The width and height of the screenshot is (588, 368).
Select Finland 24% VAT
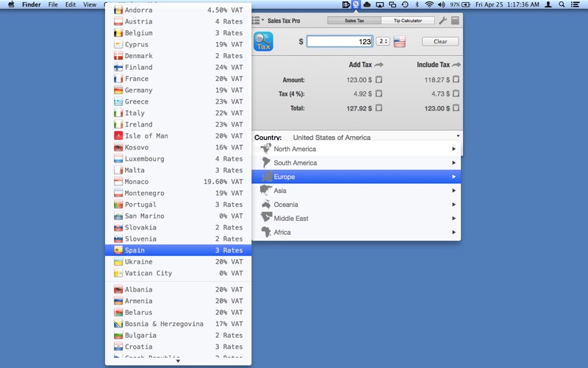178,67
